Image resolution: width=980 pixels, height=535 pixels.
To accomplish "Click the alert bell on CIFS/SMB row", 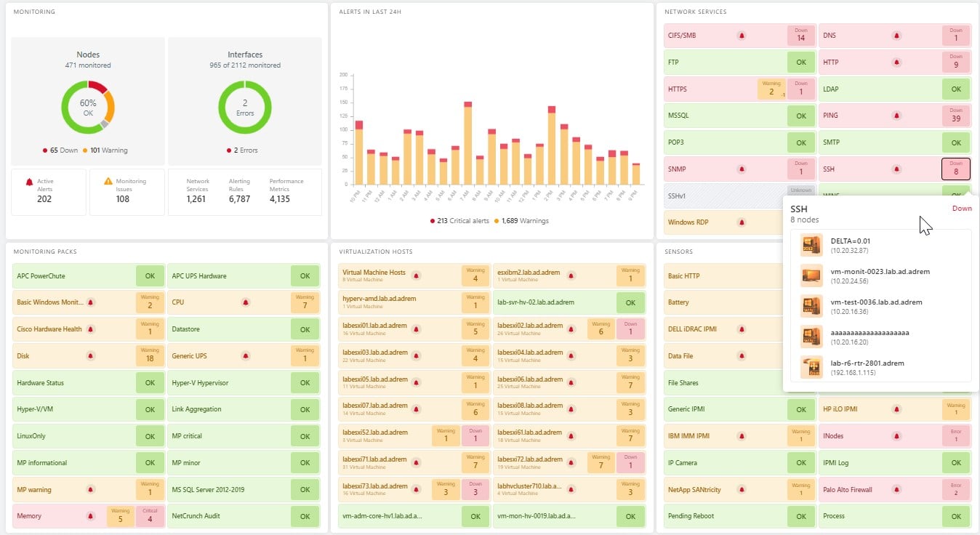I will tap(742, 36).
